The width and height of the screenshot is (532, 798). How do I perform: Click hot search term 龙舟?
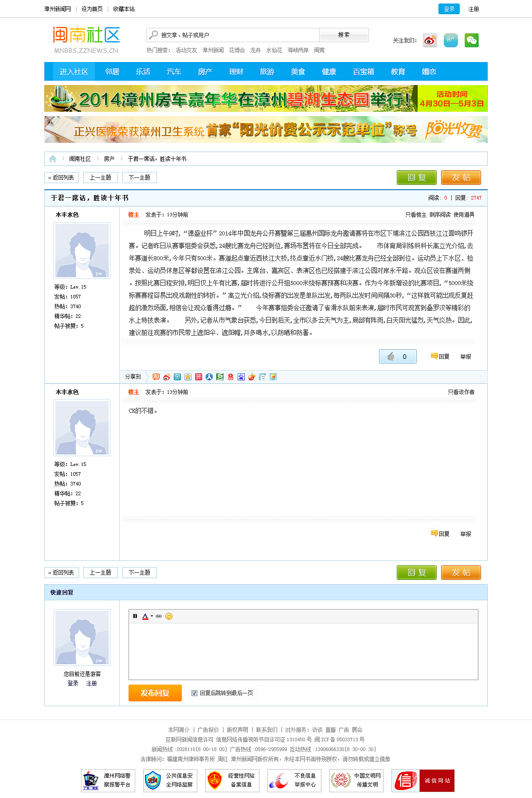(x=255, y=50)
